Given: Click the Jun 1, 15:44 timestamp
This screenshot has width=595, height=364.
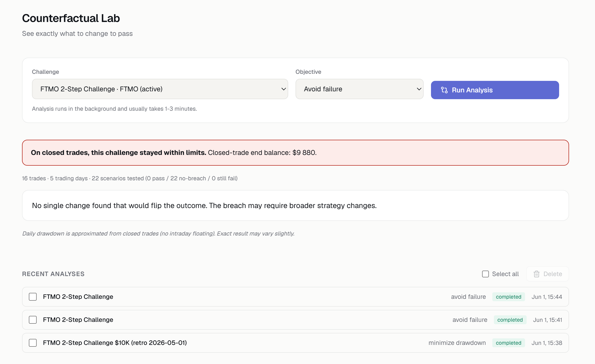Looking at the screenshot, I should click(x=547, y=297).
